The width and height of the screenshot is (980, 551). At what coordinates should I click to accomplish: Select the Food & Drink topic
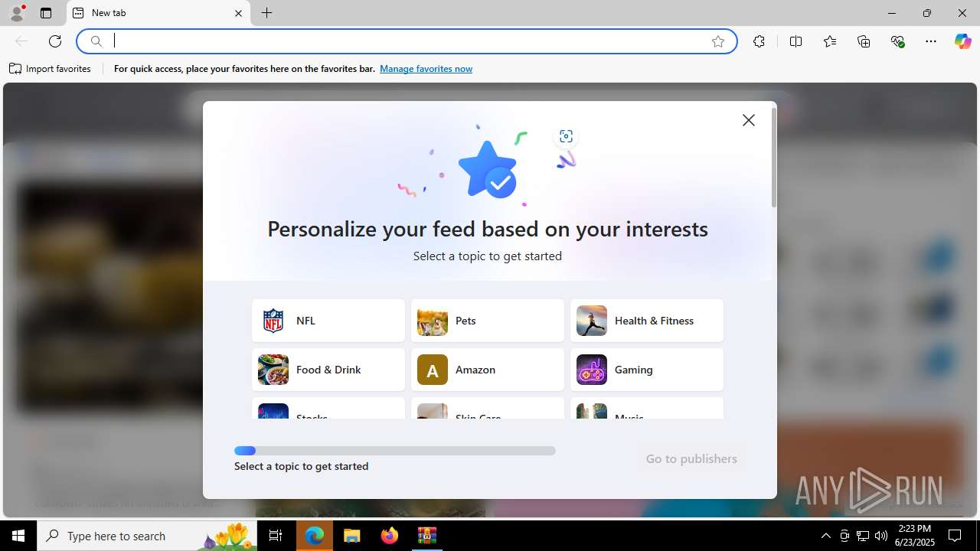(328, 370)
